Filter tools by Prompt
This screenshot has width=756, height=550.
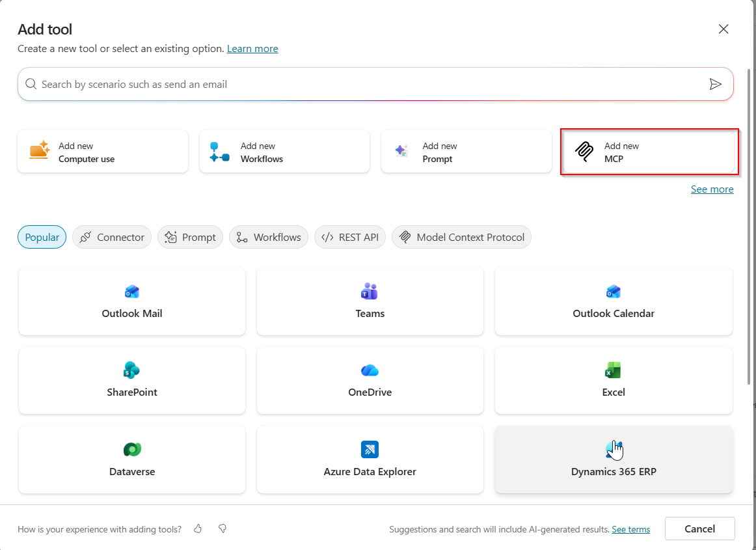(x=191, y=237)
